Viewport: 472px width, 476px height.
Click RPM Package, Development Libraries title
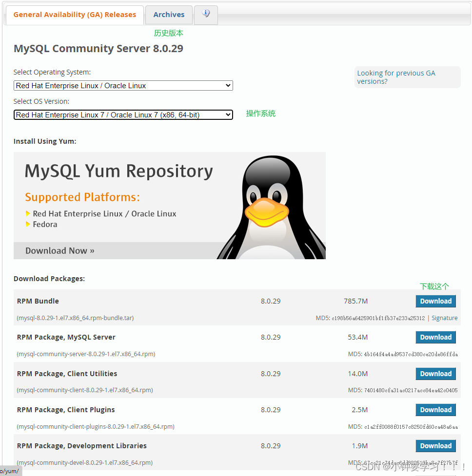[x=82, y=446]
